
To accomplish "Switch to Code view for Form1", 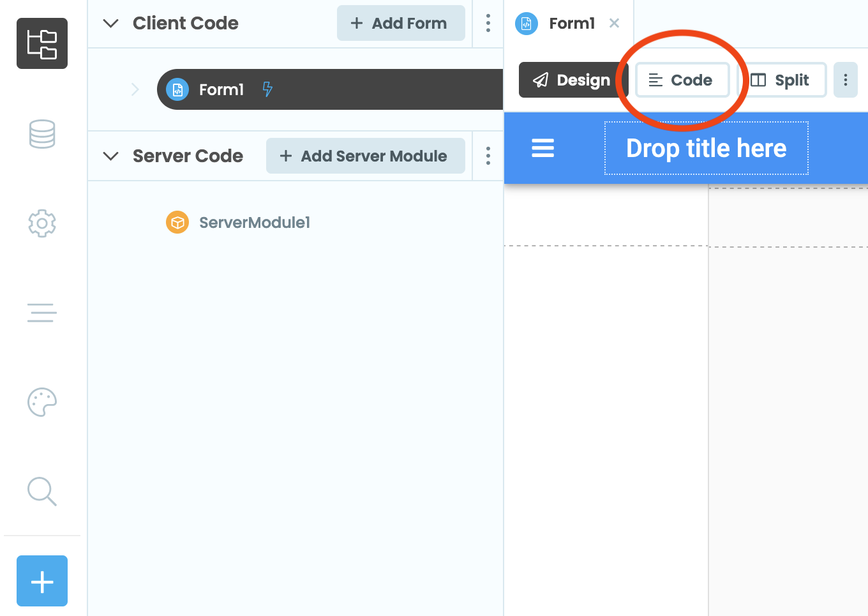I will tap(682, 80).
